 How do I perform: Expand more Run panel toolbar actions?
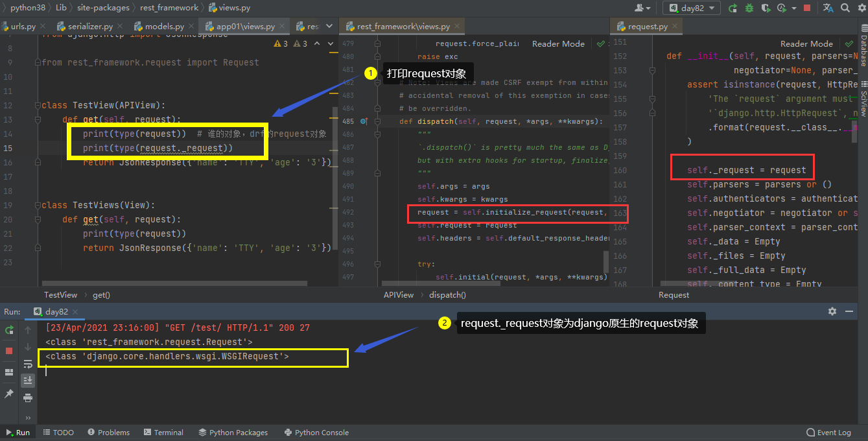(x=28, y=418)
